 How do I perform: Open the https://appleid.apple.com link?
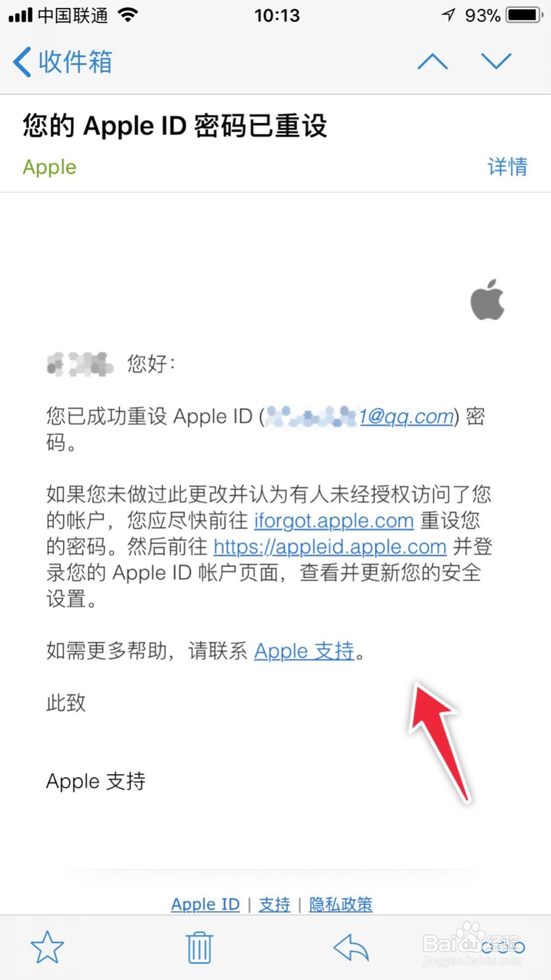[330, 546]
